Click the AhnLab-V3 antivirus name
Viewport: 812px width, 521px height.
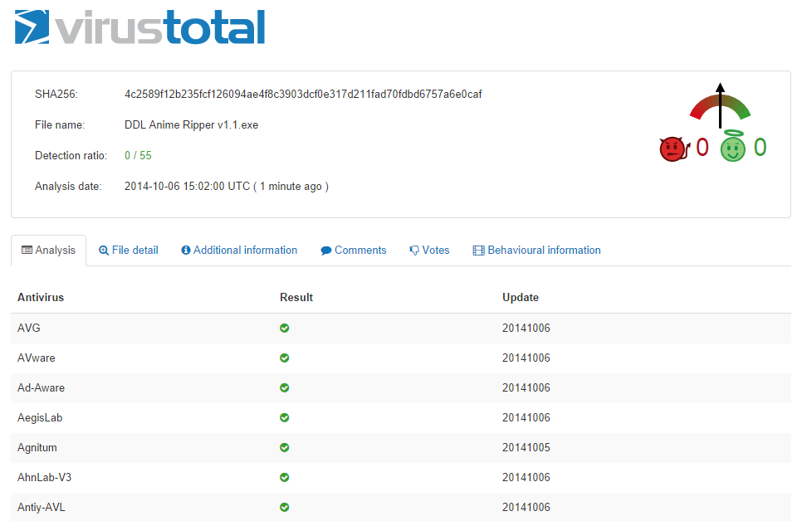click(45, 478)
